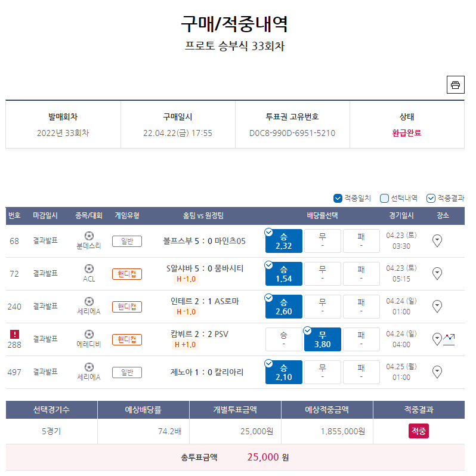The height and width of the screenshot is (476, 476).
Task: Click the red 적중 result badge
Action: 419,431
